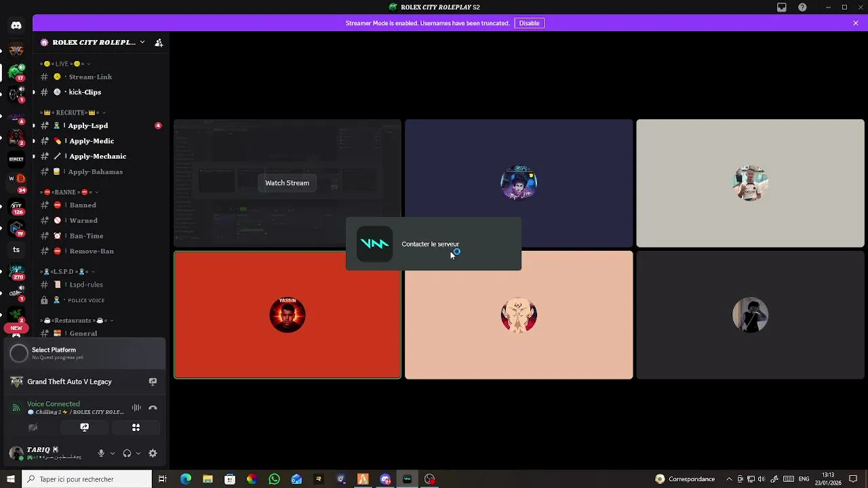Open headphone output options chevron
868x488 pixels.
[x=138, y=453]
